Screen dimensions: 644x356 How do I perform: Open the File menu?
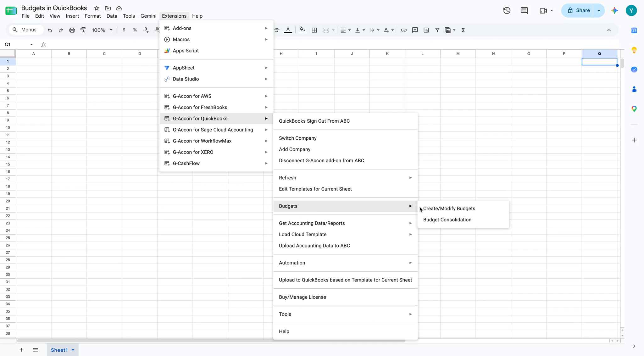[x=25, y=16]
